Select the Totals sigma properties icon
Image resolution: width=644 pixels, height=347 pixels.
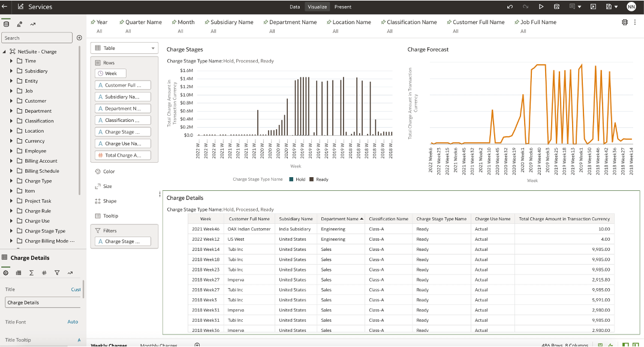tap(31, 273)
